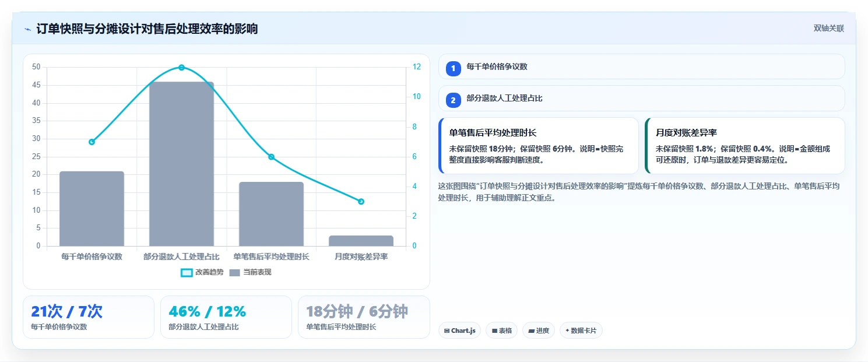Click the short bar for 月度对账差异率
Viewport: 868px width, 362px height.
pos(361,241)
